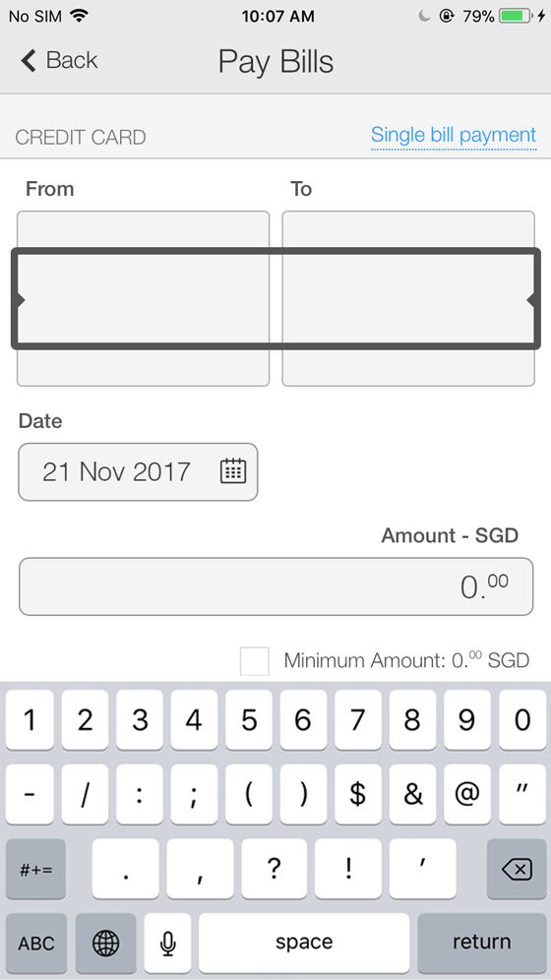Tap the globe keyboard switch key

105,943
